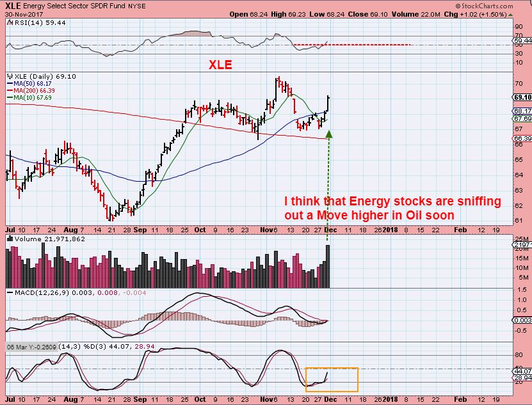Click the Volume histogram legend icon
The width and height of the screenshot is (532, 405).
(10, 239)
